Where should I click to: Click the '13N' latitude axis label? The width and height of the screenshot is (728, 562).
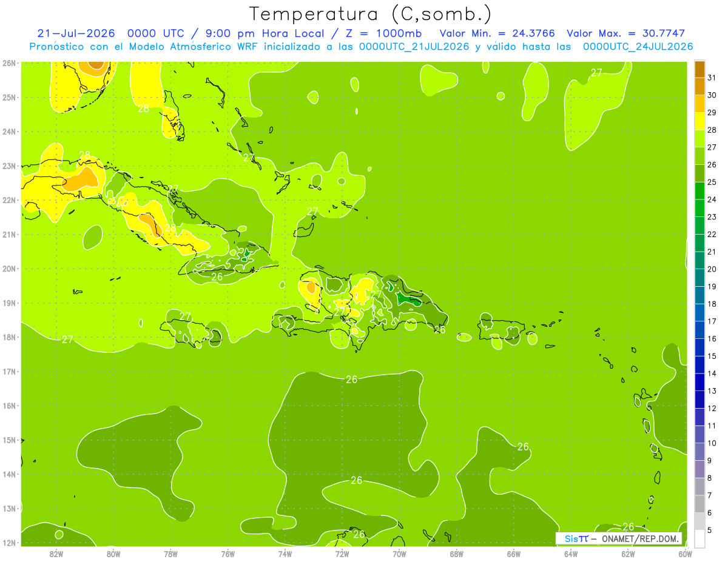pyautogui.click(x=9, y=509)
